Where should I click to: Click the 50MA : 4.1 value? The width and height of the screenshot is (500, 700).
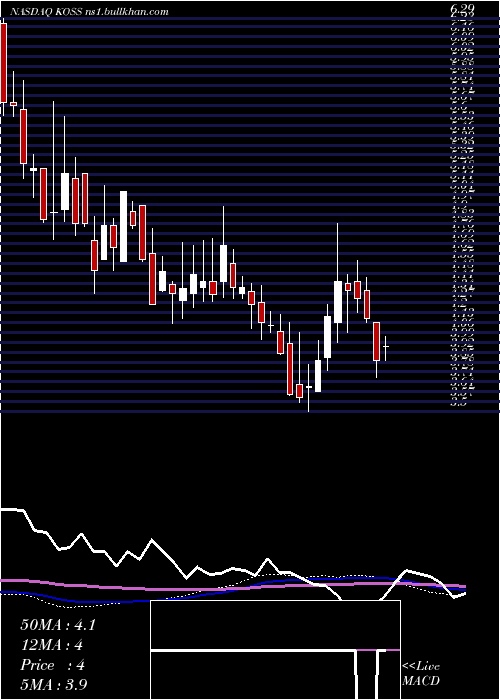58,625
